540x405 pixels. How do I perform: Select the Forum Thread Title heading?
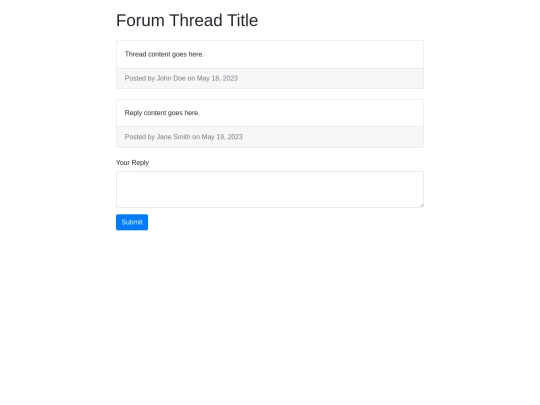(x=187, y=20)
